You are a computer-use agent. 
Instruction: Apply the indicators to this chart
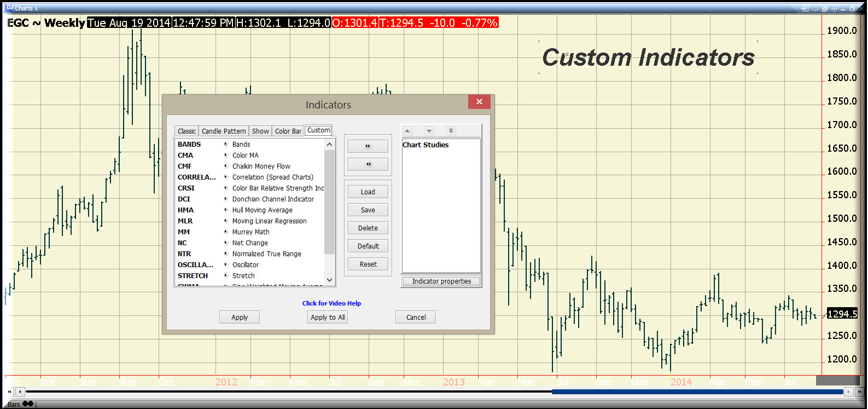pyautogui.click(x=240, y=317)
